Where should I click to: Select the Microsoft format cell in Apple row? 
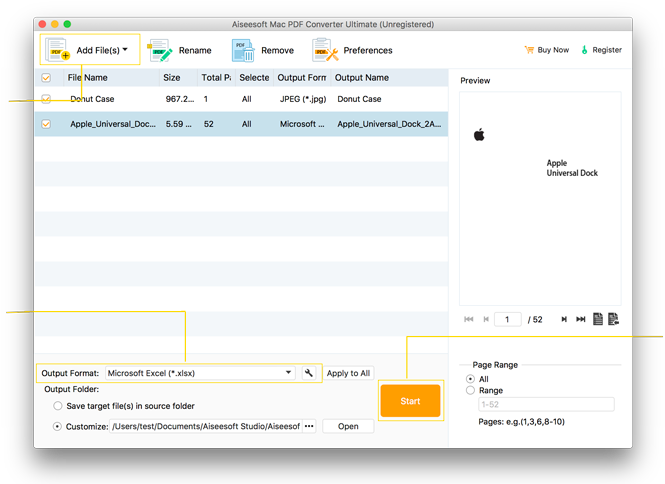(x=302, y=124)
